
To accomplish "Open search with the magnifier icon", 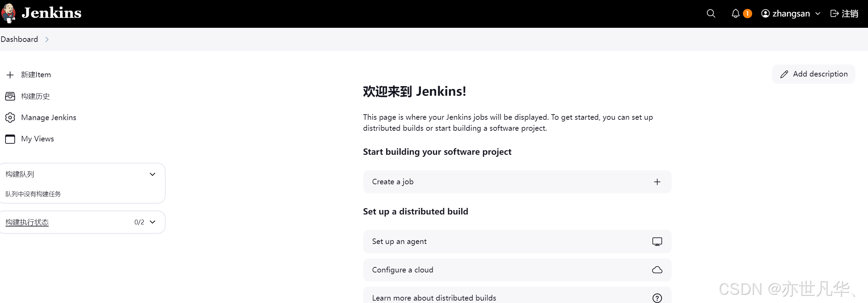I will pos(711,13).
